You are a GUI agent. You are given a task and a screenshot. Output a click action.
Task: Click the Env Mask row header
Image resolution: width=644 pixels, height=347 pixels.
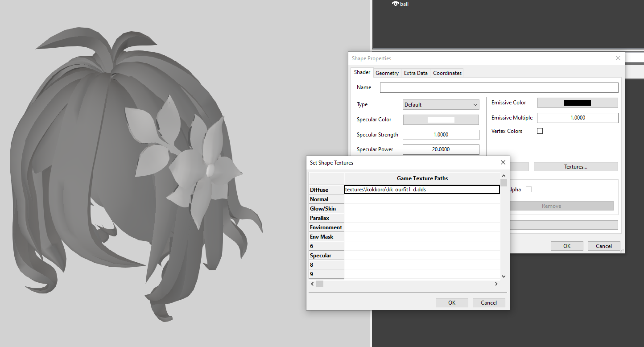[x=326, y=236]
